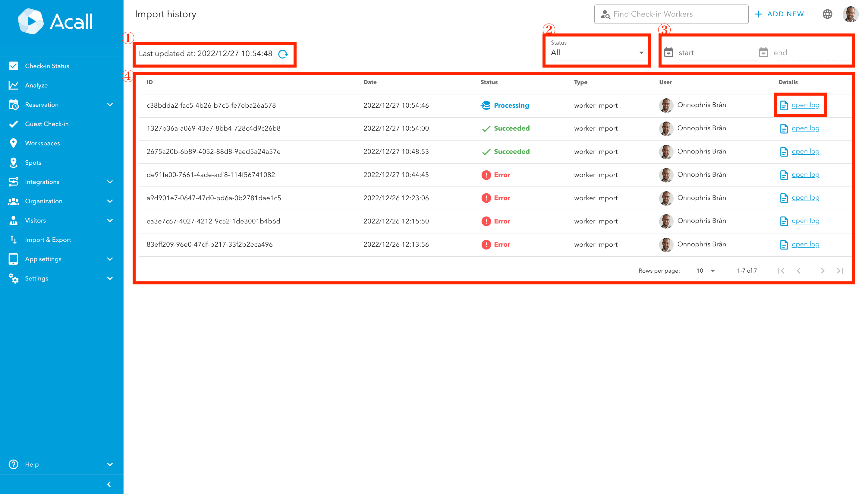Viewport: 868px width, 494px height.
Task: Collapse the sidebar with the bottom arrow
Action: click(109, 484)
